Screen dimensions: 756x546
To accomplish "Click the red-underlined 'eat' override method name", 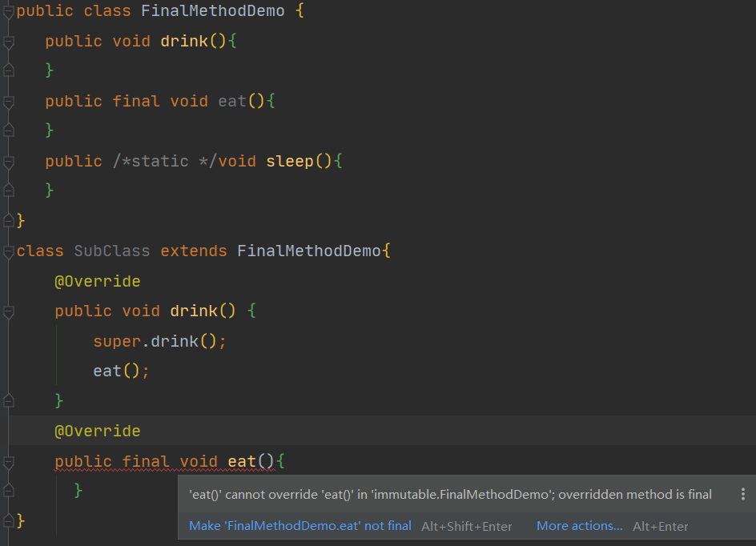I will 242,461.
